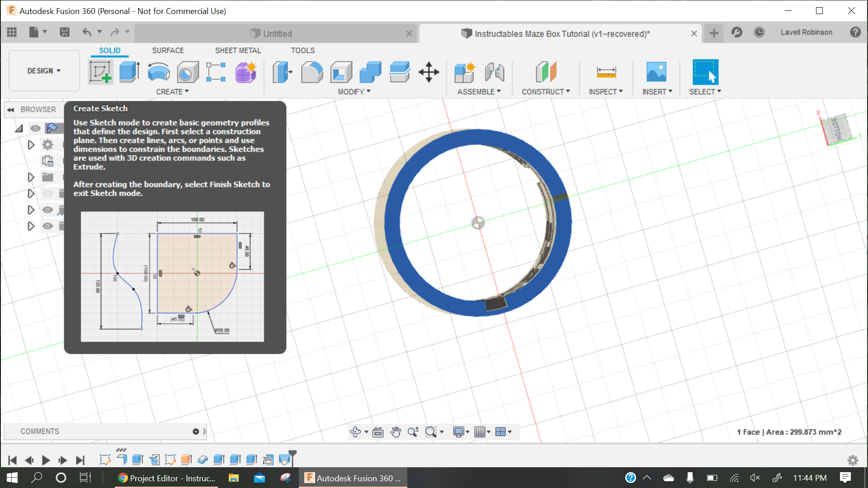This screenshot has height=488, width=868.
Task: Open the CREATE dropdown menu
Action: click(172, 92)
